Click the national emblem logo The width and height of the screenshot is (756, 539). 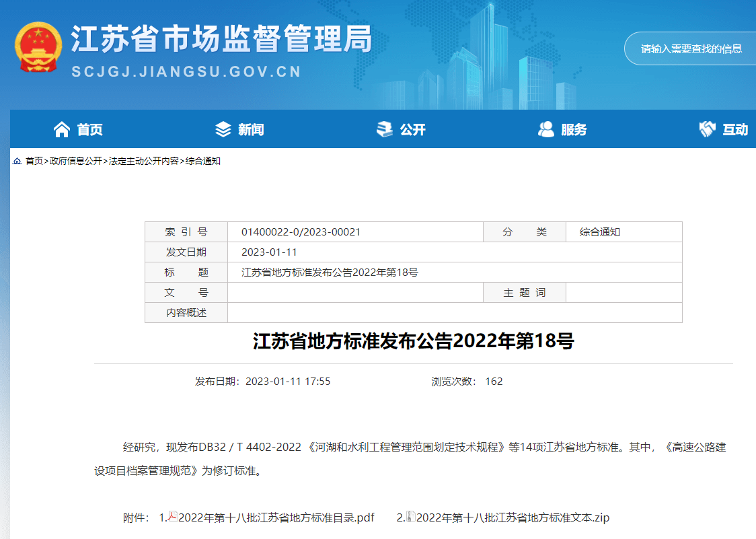pyautogui.click(x=38, y=47)
